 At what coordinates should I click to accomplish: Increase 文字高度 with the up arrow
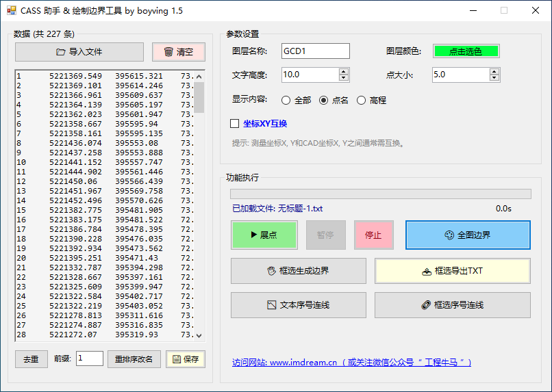pos(344,71)
